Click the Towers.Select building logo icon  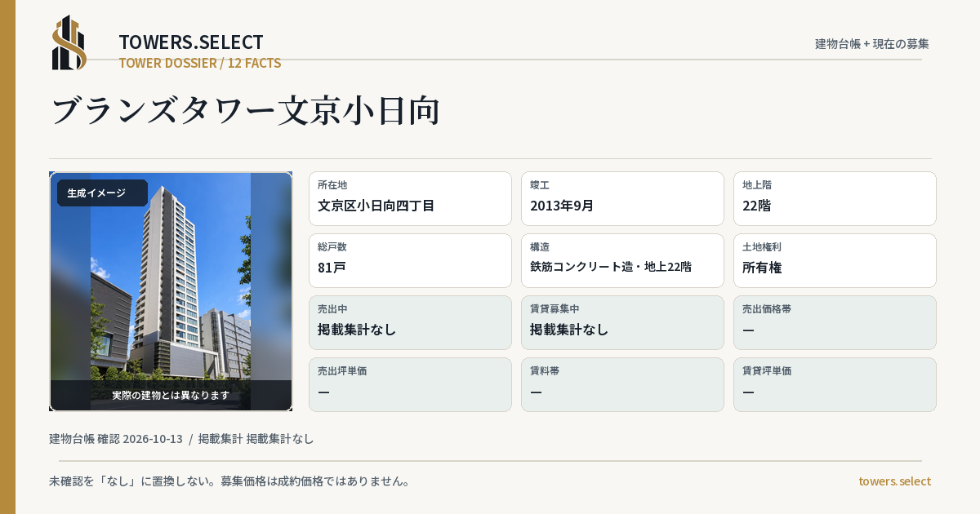click(69, 42)
